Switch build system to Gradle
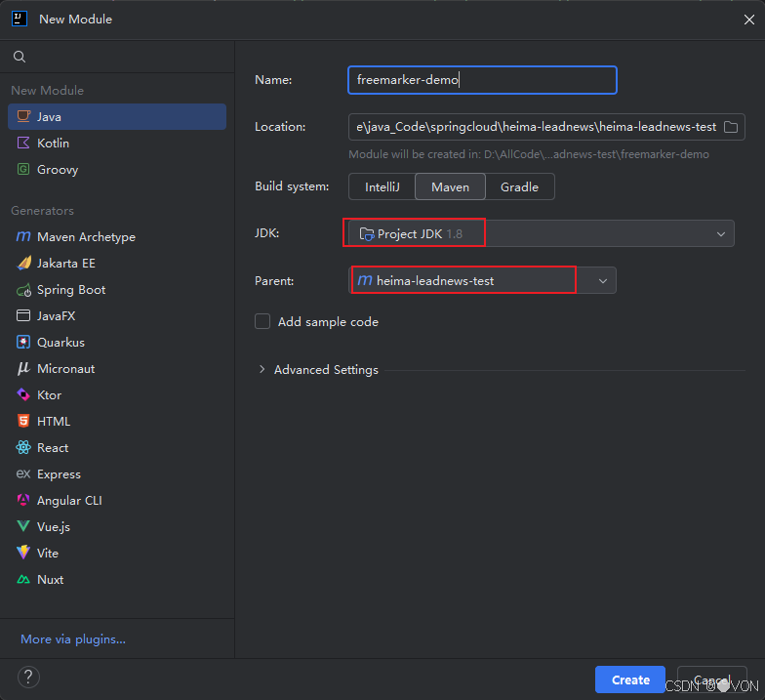 pos(519,187)
